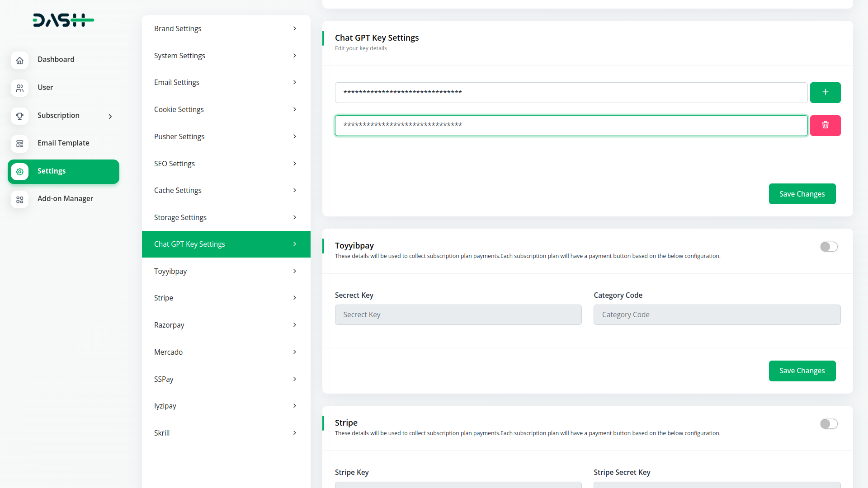Screen dimensions: 868x488
Task: Add a new key with the plus button
Action: (x=825, y=92)
